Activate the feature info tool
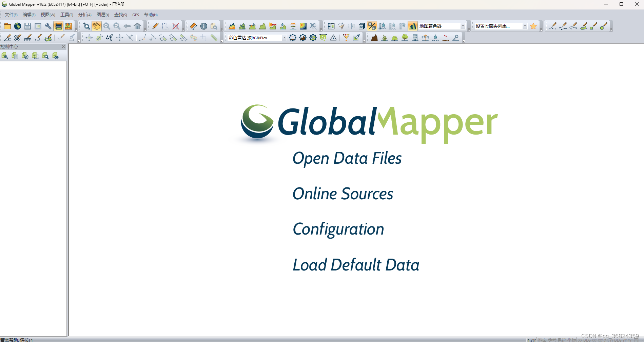This screenshot has width=644, height=342. [204, 26]
